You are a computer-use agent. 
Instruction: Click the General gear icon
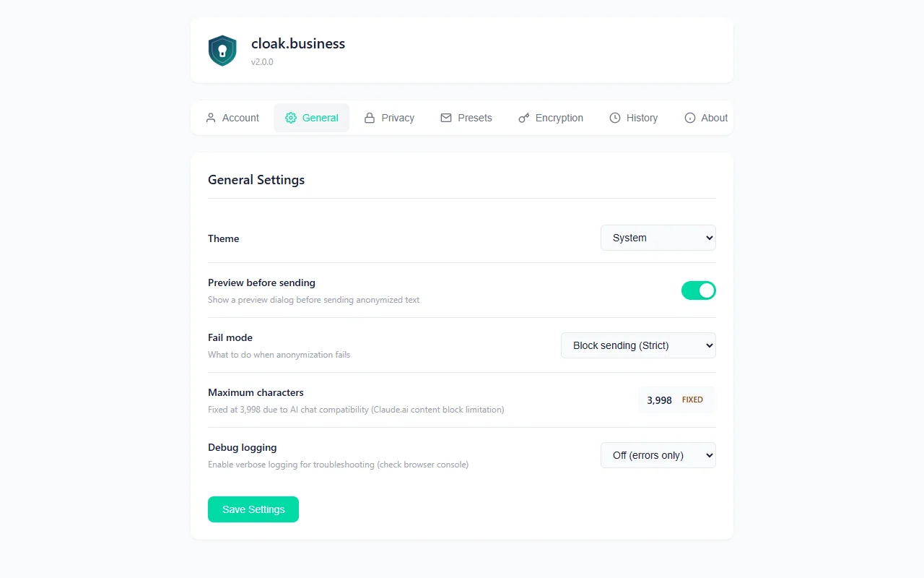coord(291,118)
